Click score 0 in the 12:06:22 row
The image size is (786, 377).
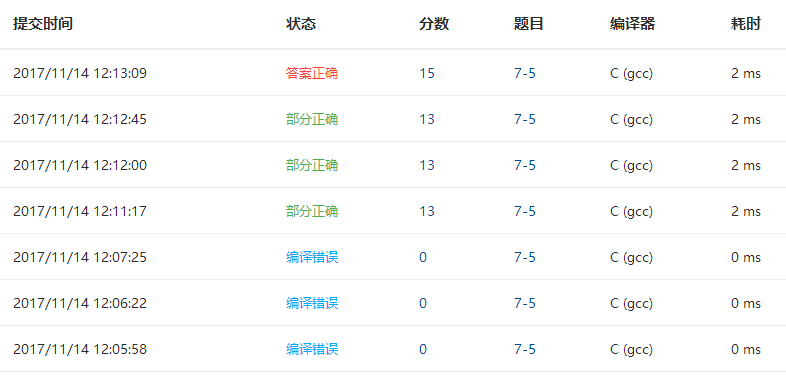click(423, 303)
